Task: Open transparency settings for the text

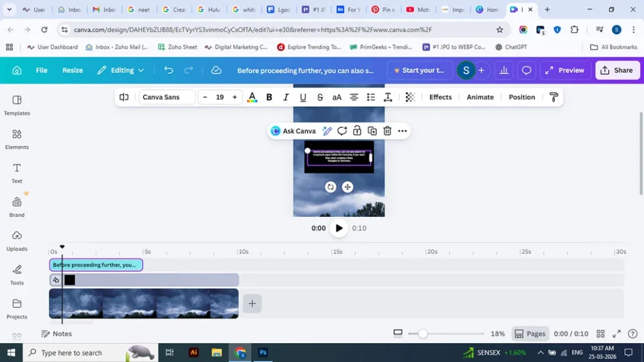Action: point(409,97)
